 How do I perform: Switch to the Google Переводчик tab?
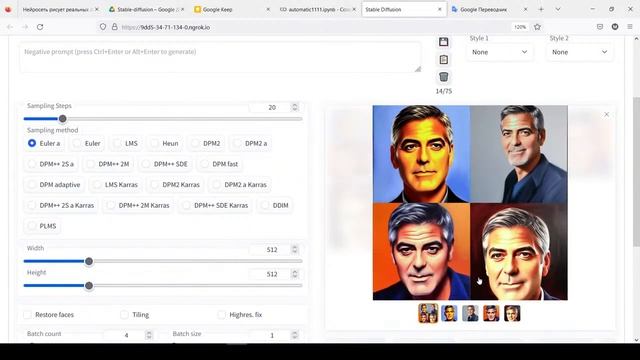489,9
